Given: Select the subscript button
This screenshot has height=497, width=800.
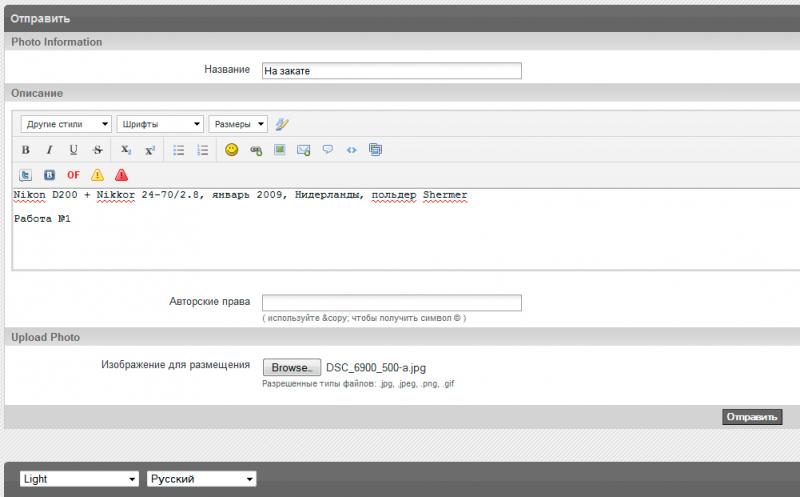Looking at the screenshot, I should pyautogui.click(x=126, y=150).
